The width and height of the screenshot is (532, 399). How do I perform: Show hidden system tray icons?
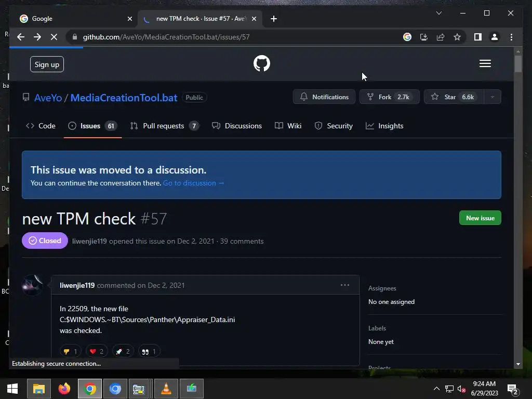[x=436, y=389]
